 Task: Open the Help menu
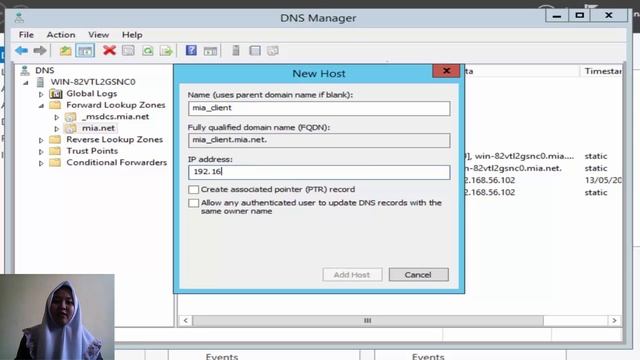(132, 35)
